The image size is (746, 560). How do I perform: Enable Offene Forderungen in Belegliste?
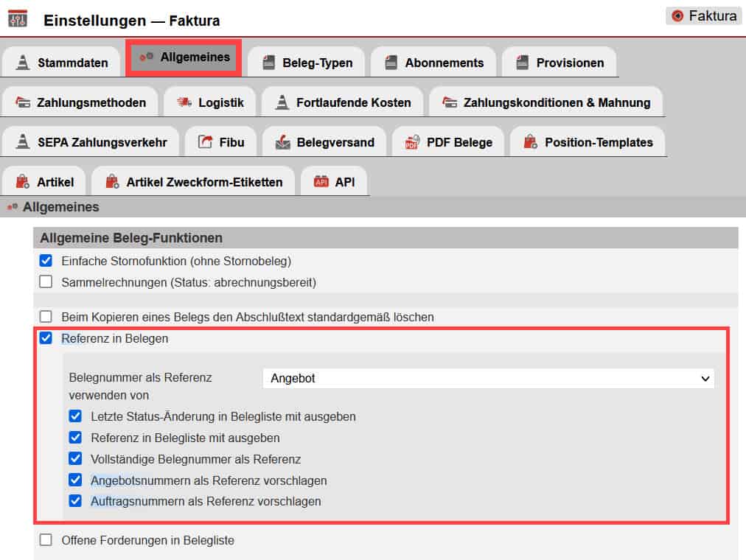(46, 540)
